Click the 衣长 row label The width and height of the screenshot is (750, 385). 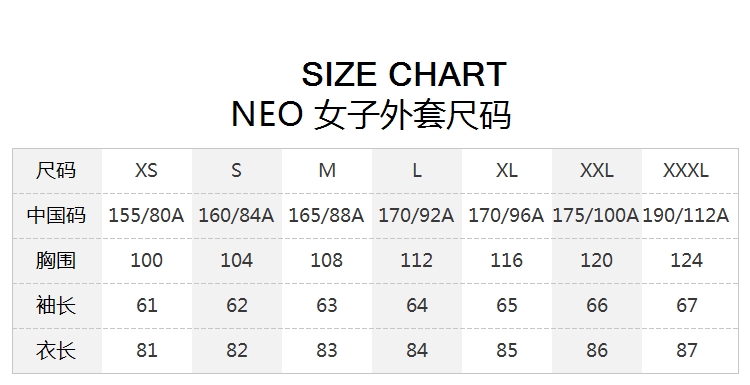tap(56, 350)
